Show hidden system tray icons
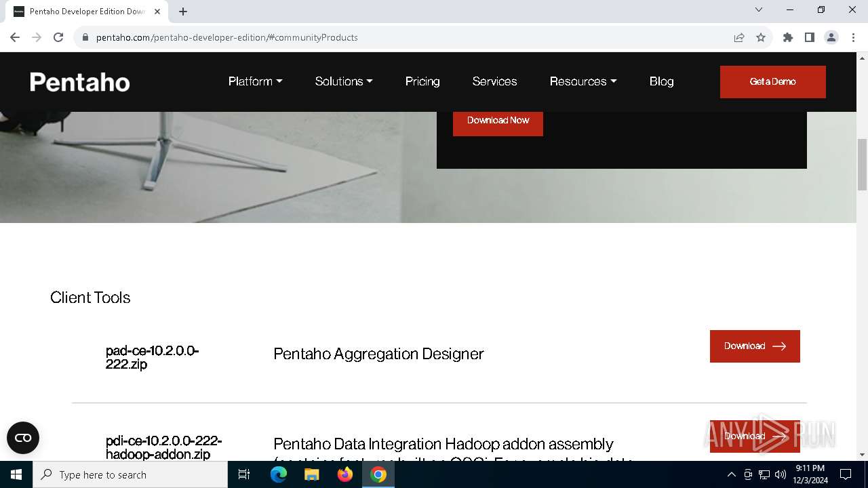 coord(731,474)
